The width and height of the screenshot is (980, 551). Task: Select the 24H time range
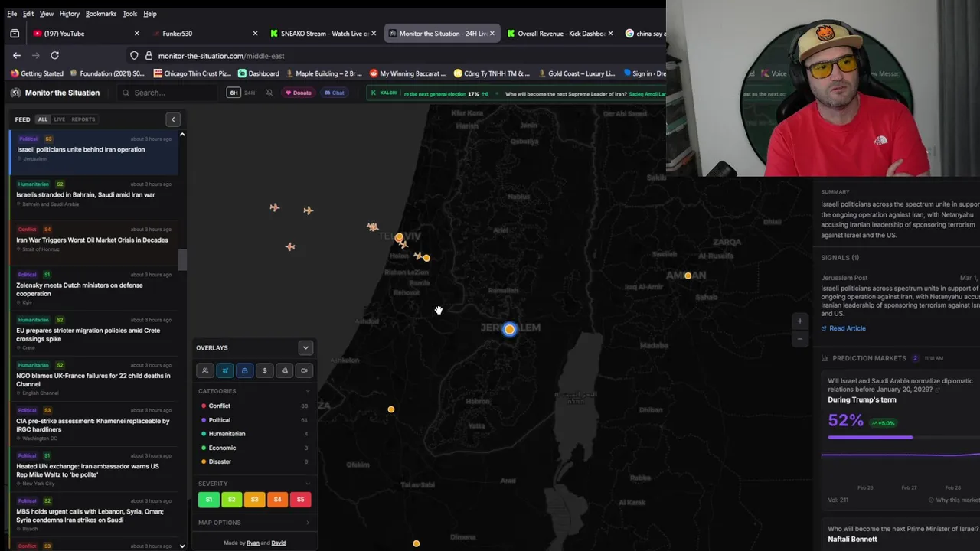click(250, 93)
